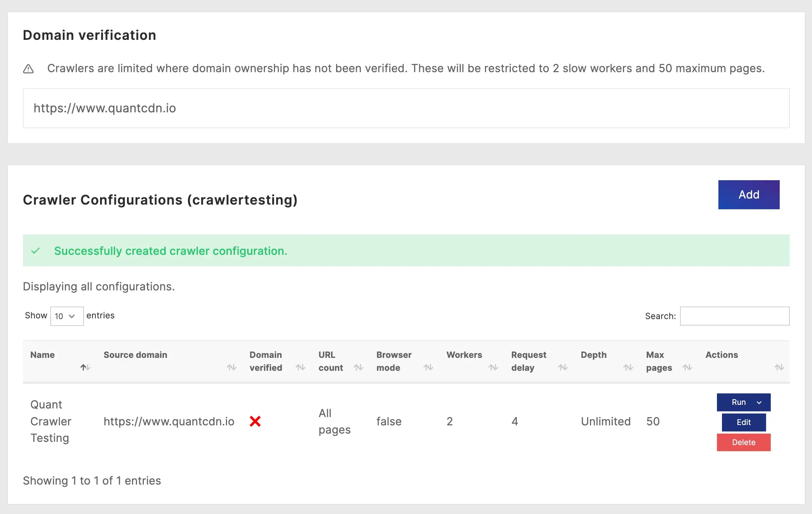This screenshot has width=812, height=514.
Task: Toggle sorting on the Browser mode column
Action: (428, 367)
